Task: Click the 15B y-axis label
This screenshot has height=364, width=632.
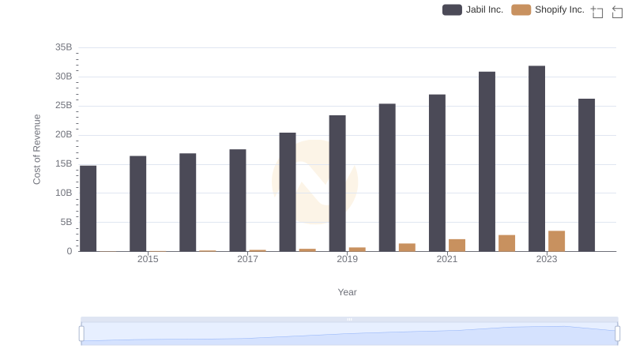Action: click(x=64, y=164)
